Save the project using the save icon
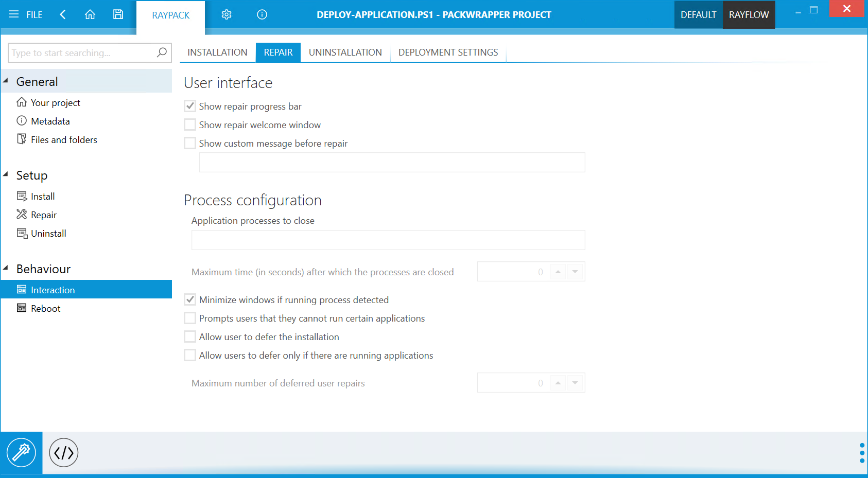The width and height of the screenshot is (868, 478). pyautogui.click(x=118, y=14)
